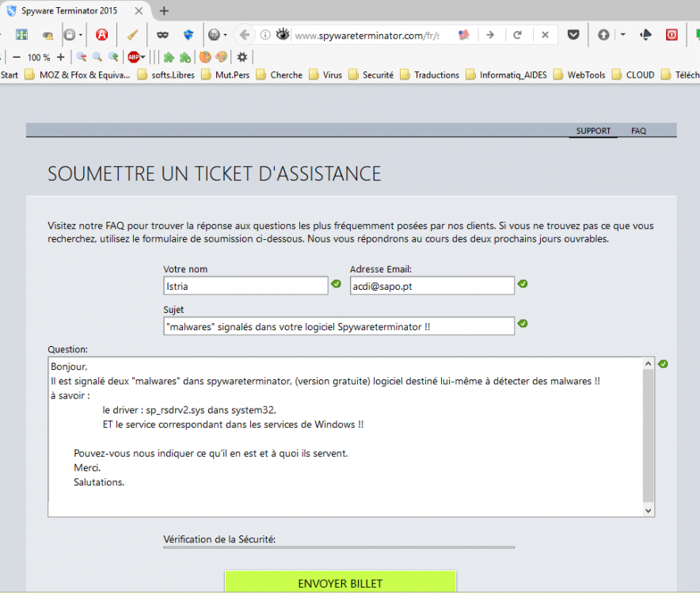Click the stop loading X icon
700x594 pixels.
coord(545,35)
